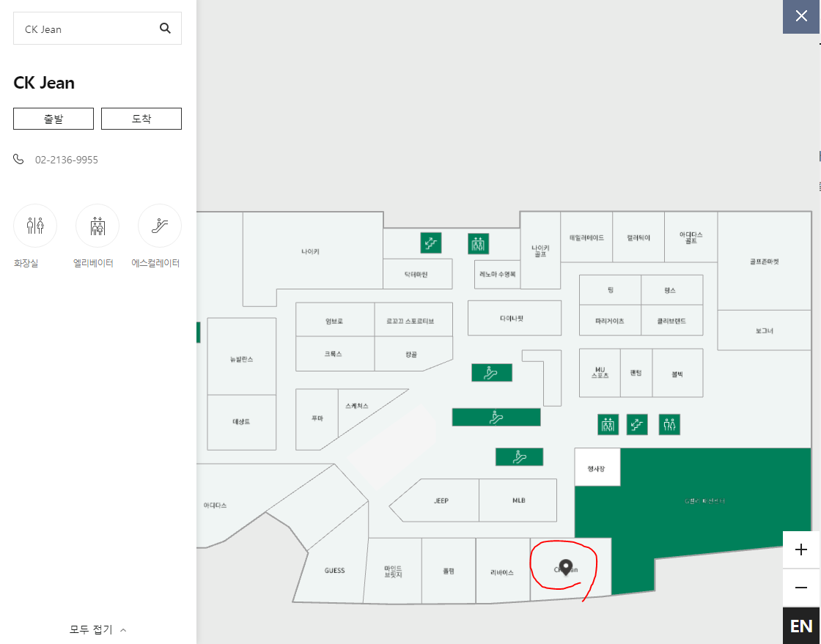The width and height of the screenshot is (821, 644).
Task: Show escalators with the 에스컬레이터 icon
Action: point(160,226)
